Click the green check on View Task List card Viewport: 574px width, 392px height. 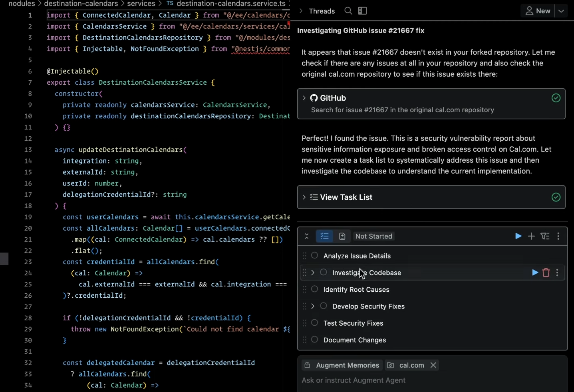click(x=556, y=197)
